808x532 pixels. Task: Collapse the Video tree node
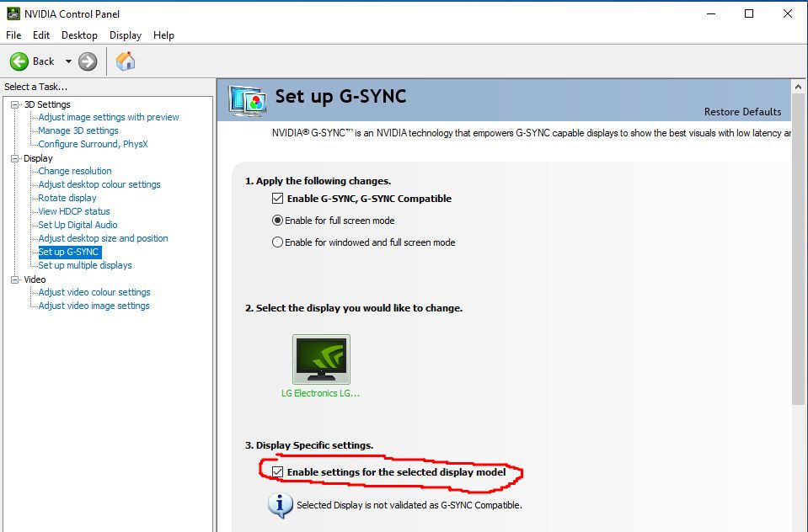click(x=15, y=279)
